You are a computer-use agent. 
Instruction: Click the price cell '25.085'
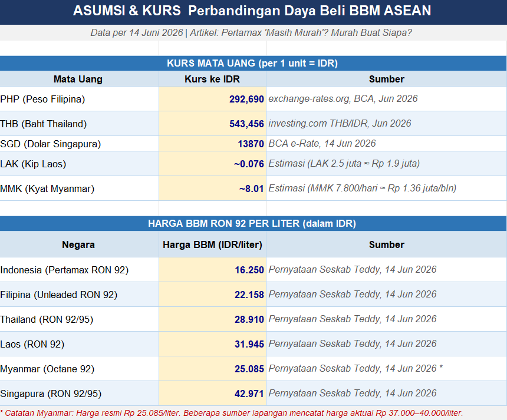pyautogui.click(x=212, y=369)
